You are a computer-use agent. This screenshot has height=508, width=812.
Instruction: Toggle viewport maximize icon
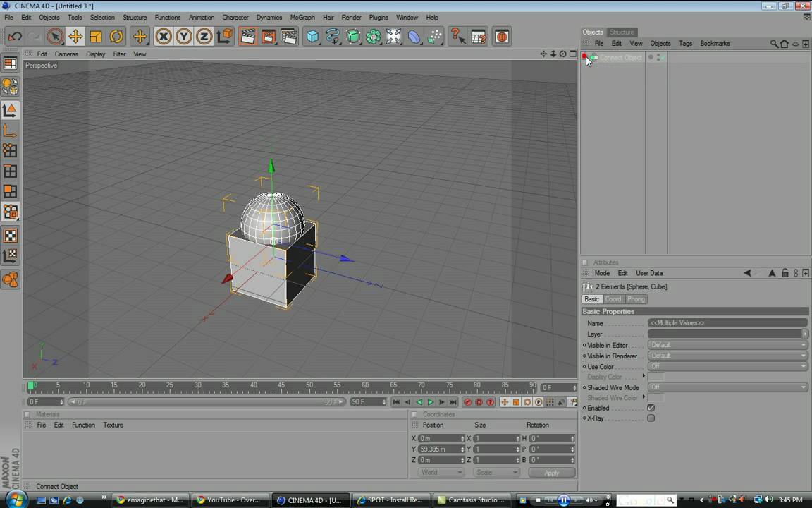(573, 54)
